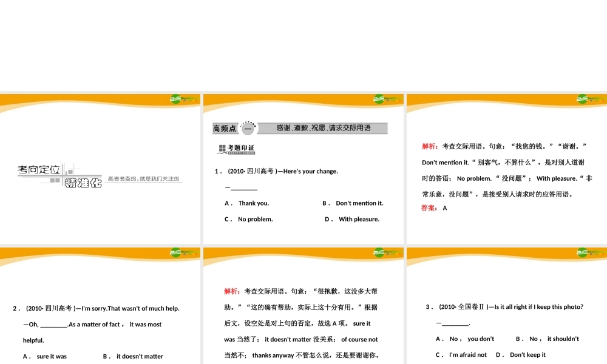Select option D. With pleasure.
This screenshot has width=607, height=364.
click(x=352, y=219)
